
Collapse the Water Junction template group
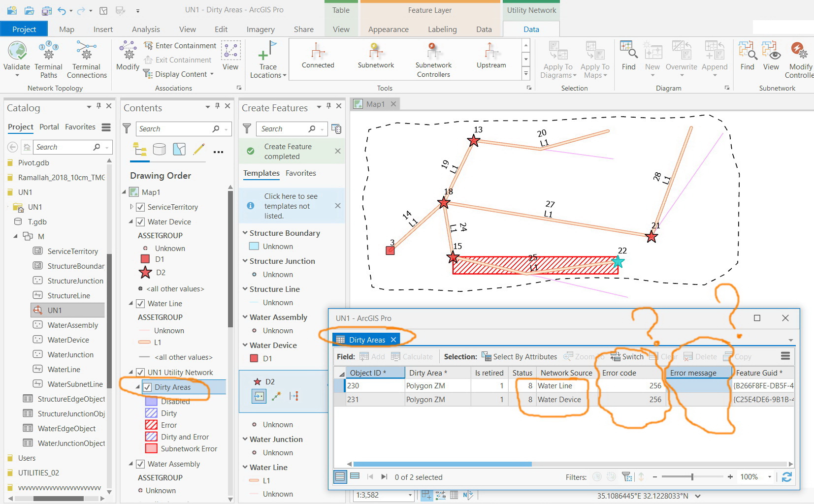[245, 439]
